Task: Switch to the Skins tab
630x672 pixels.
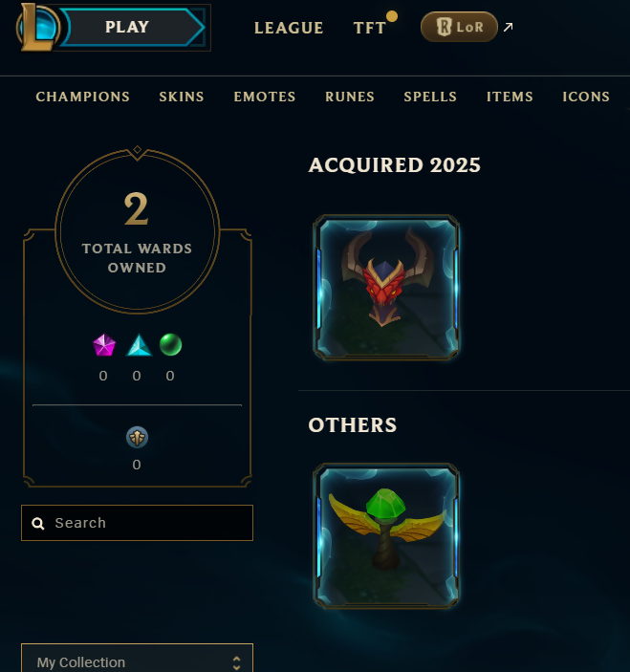Action: click(182, 97)
